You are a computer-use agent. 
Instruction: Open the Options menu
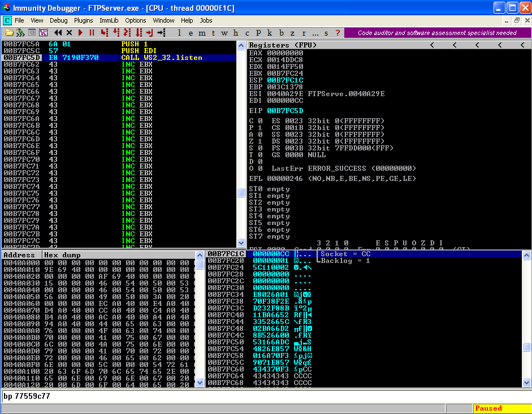click(135, 20)
